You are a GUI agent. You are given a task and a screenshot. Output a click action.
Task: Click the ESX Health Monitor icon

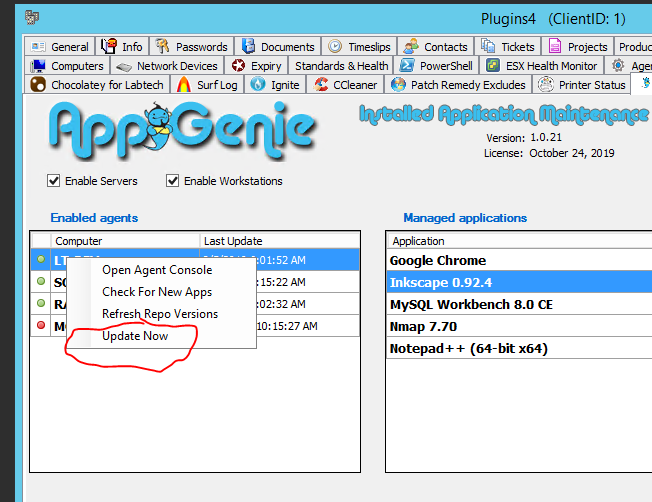click(x=493, y=65)
